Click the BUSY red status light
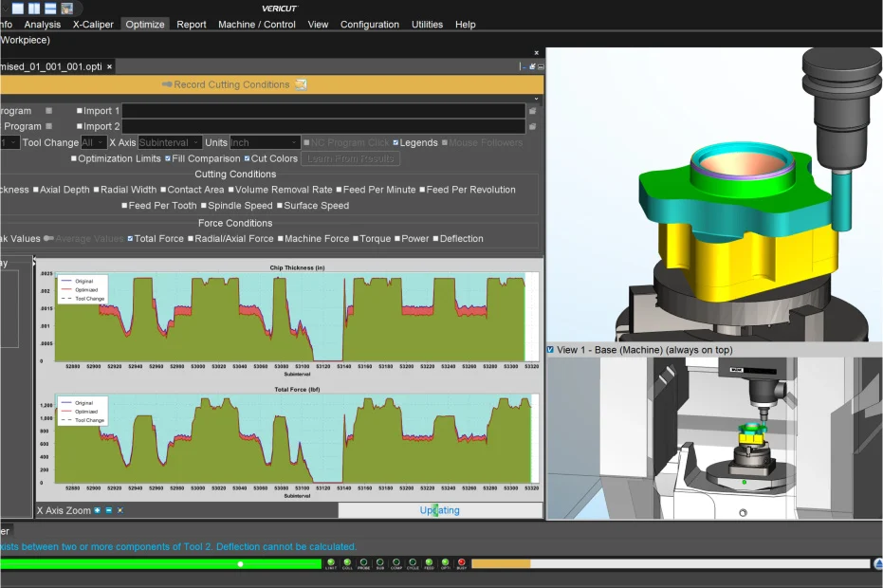This screenshot has width=883, height=588. click(x=462, y=563)
